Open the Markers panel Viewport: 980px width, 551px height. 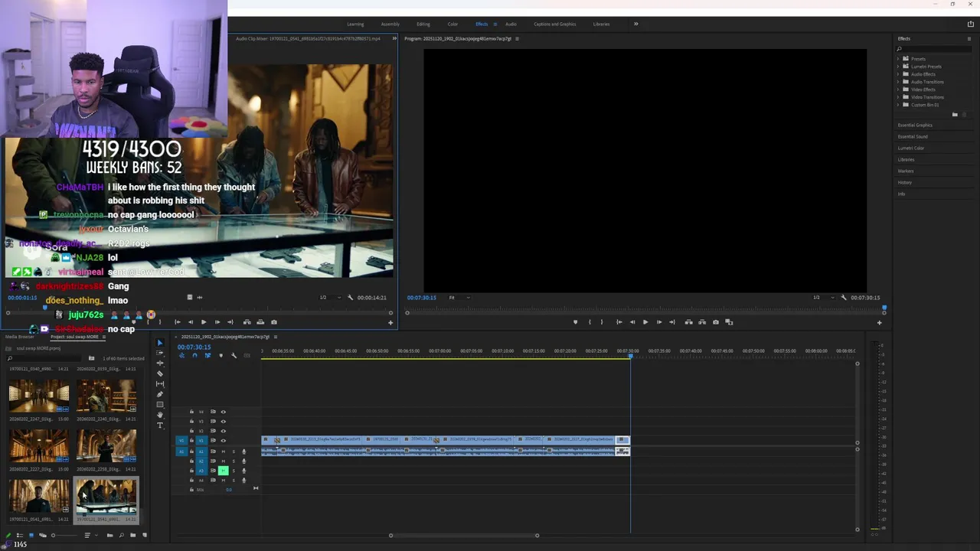(x=906, y=171)
